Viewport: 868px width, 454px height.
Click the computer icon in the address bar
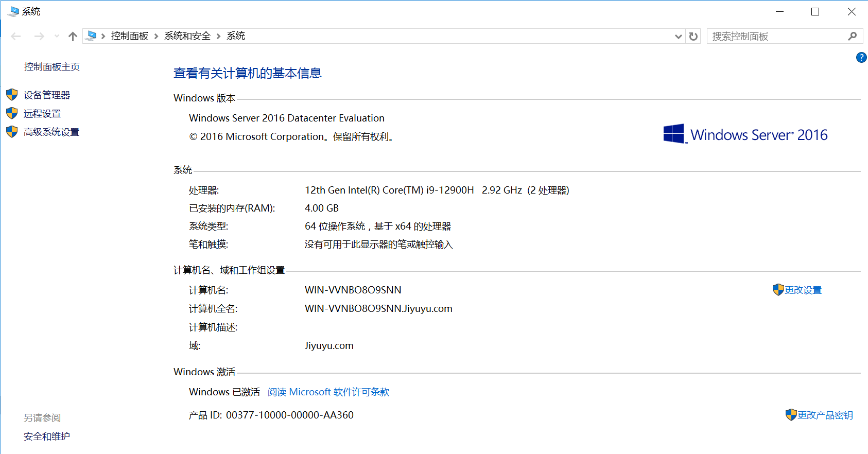(x=91, y=36)
